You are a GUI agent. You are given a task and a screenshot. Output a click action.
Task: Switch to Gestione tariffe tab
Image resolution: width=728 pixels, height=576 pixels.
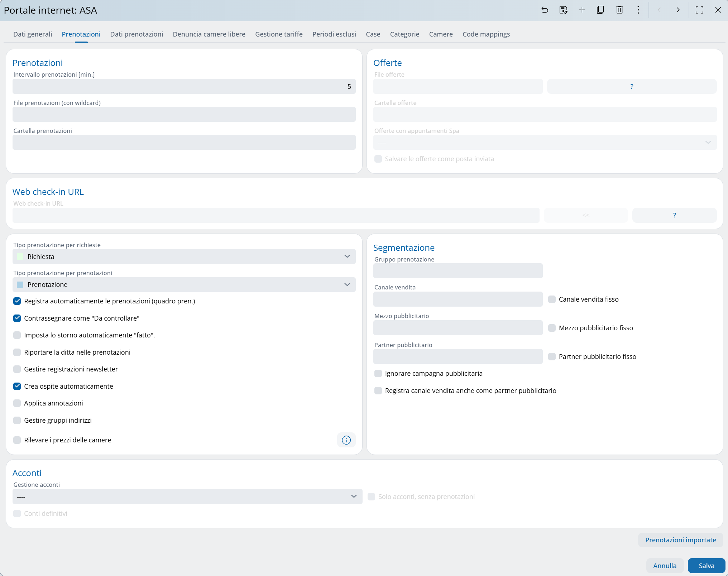(279, 34)
